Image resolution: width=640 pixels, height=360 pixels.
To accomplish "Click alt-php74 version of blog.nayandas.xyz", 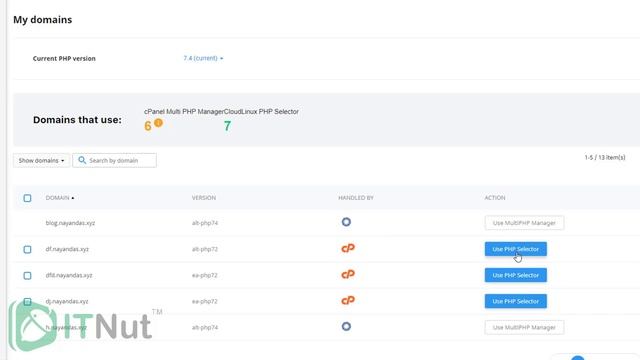I will point(205,223).
